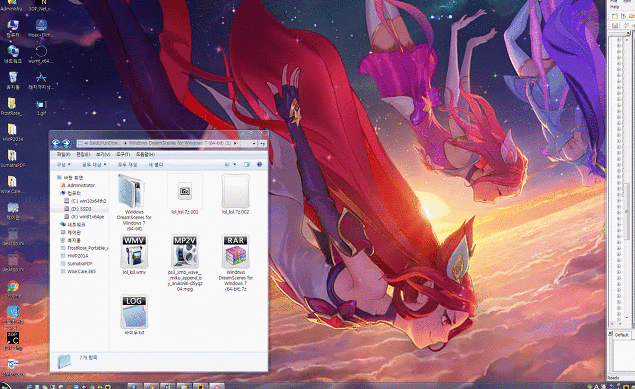Image resolution: width=635 pixels, height=389 pixels.
Task: Select the LOG .txt file
Action: click(x=134, y=315)
